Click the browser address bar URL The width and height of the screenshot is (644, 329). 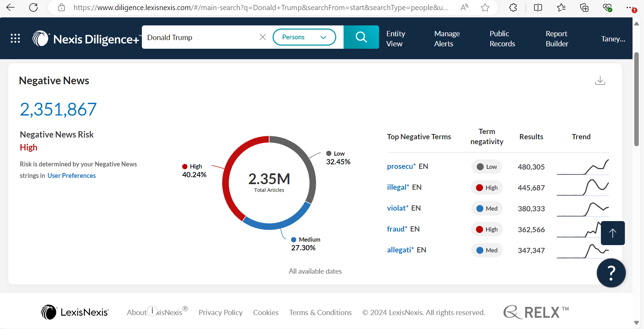pos(261,7)
